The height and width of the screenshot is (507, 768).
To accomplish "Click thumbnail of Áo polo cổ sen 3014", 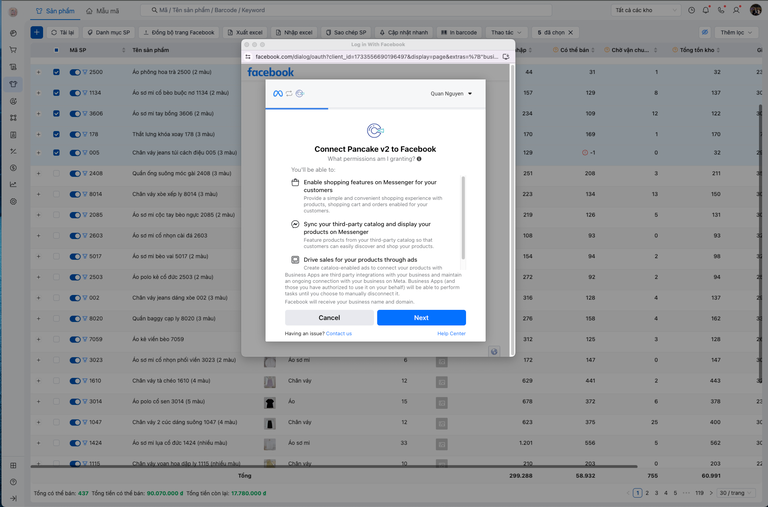I will pyautogui.click(x=270, y=401).
